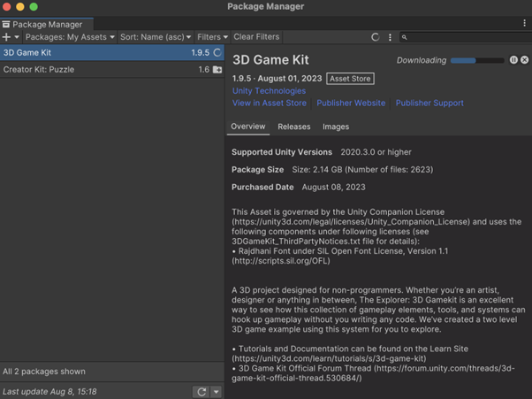Click the Purchased Date 'August 08, 2023' value
The height and width of the screenshot is (399, 532).
click(333, 188)
